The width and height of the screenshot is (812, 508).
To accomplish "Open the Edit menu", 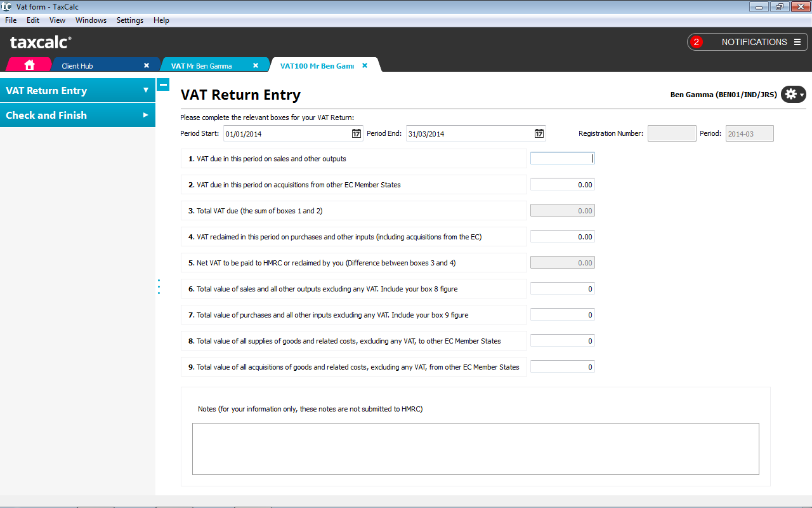I will 33,20.
